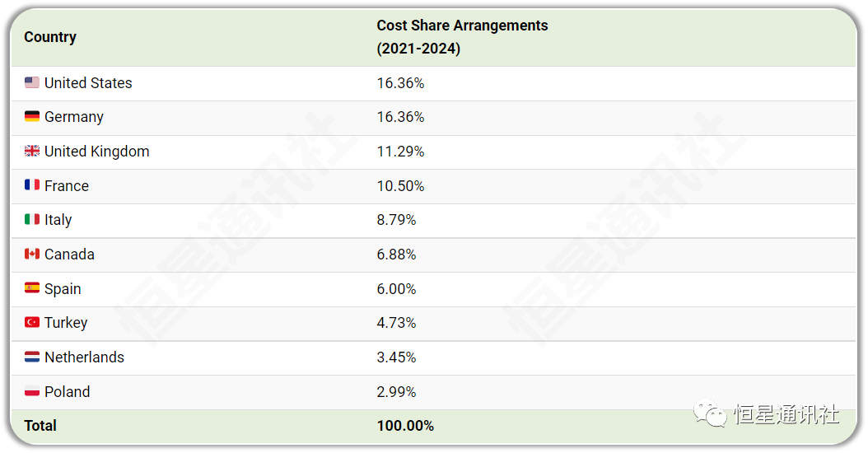Viewport: 868px width, 453px height.
Task: Click the United Kingdom flag icon
Action: pyautogui.click(x=32, y=151)
